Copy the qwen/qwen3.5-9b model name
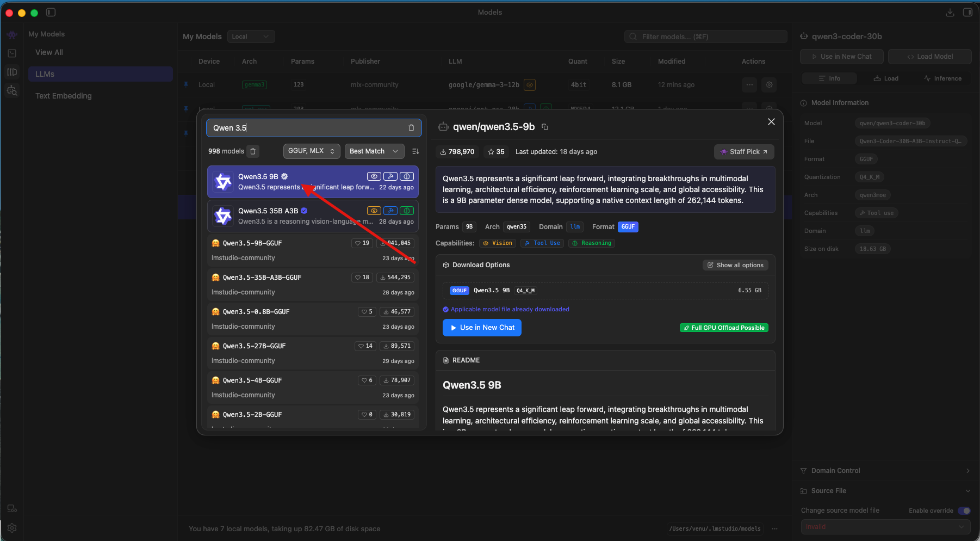Viewport: 980px width, 541px height. [545, 127]
